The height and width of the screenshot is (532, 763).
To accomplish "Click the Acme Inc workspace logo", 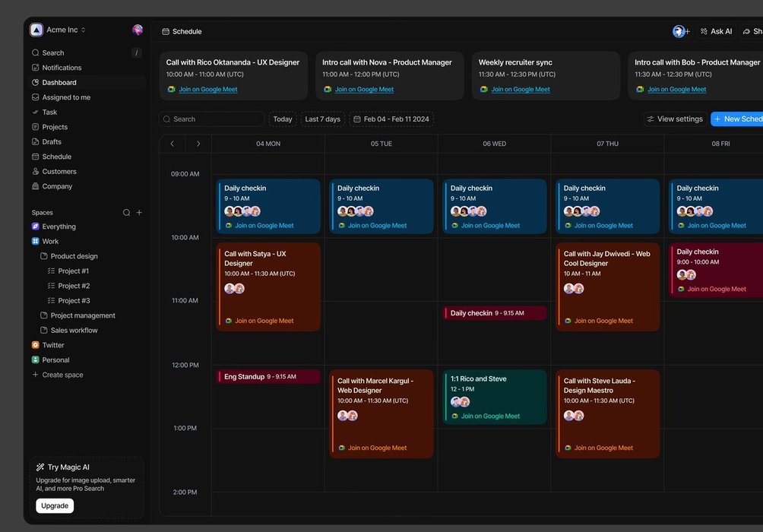I will click(36, 30).
